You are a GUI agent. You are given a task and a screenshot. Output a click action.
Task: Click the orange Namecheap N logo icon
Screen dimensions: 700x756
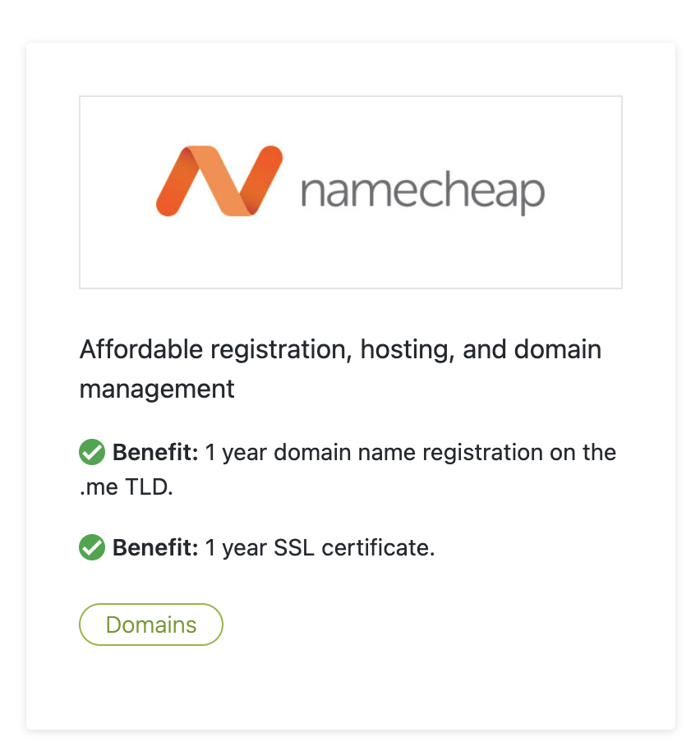pos(219,181)
